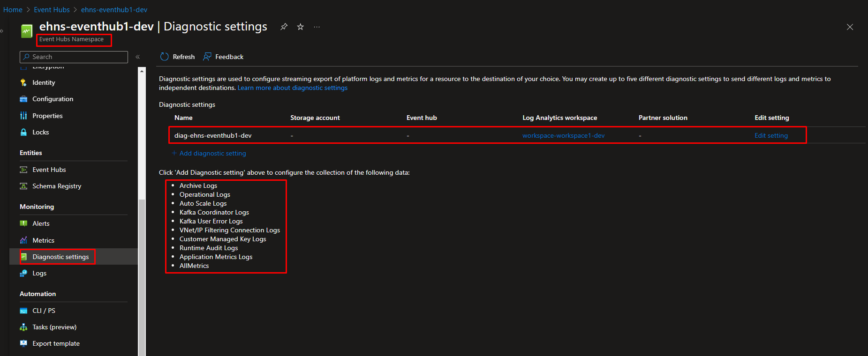Click the Logs icon in Monitoring
This screenshot has height=356, width=868.
point(23,273)
